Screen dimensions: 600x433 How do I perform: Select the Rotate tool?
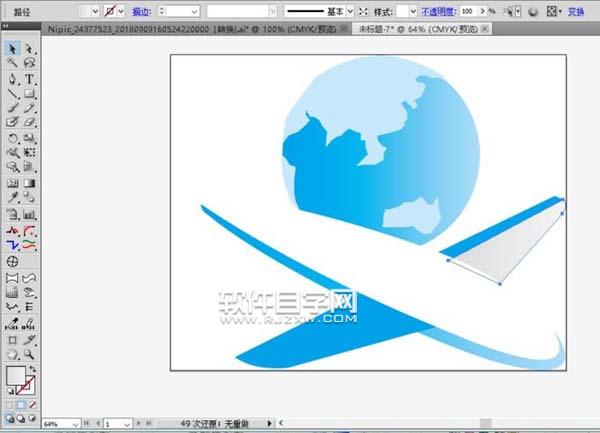(x=12, y=138)
